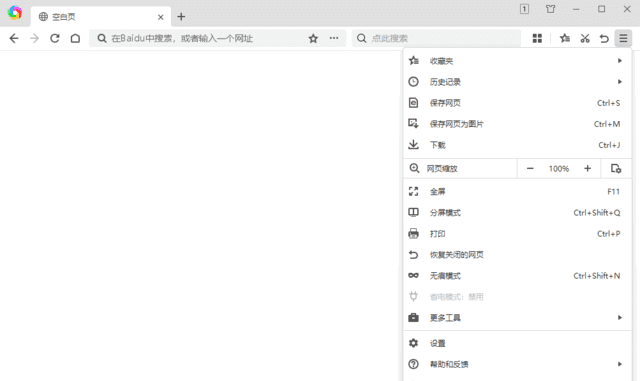
Task: Click the home button icon
Action: 75,38
